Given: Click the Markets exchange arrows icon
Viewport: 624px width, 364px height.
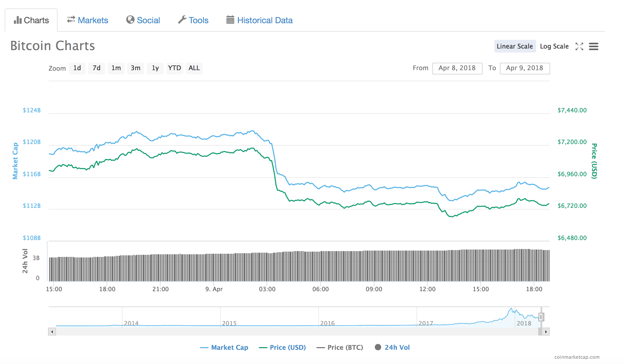Looking at the screenshot, I should (71, 20).
